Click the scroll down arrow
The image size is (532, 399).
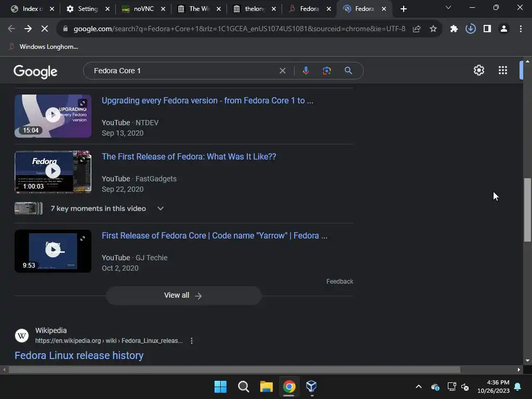point(527,361)
